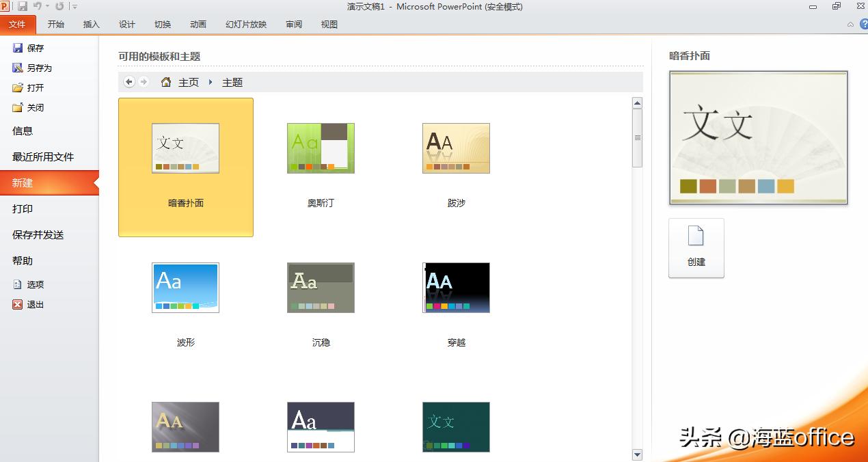
Task: Select the 波形 theme thumbnail
Action: [185, 287]
